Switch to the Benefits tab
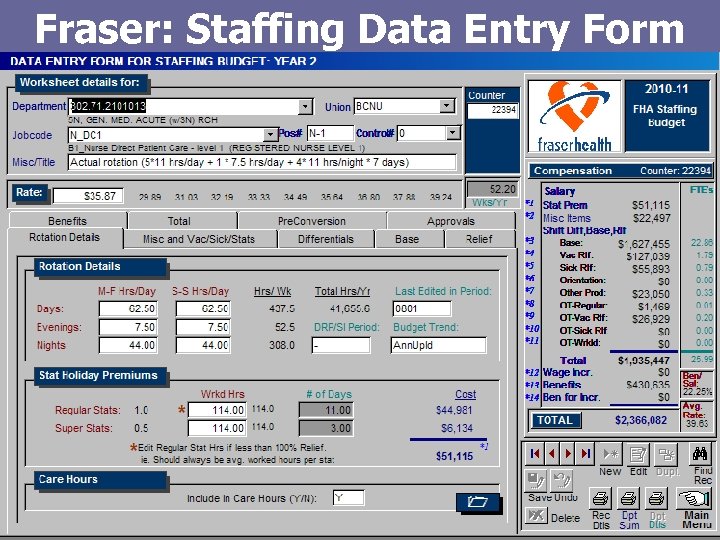This screenshot has width=720, height=540. (x=68, y=221)
